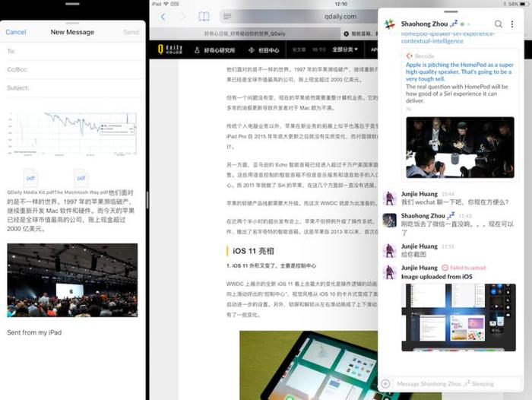Select the first Safari tab titled QDaily
Screen dimensions: 532x400
click(x=245, y=33)
